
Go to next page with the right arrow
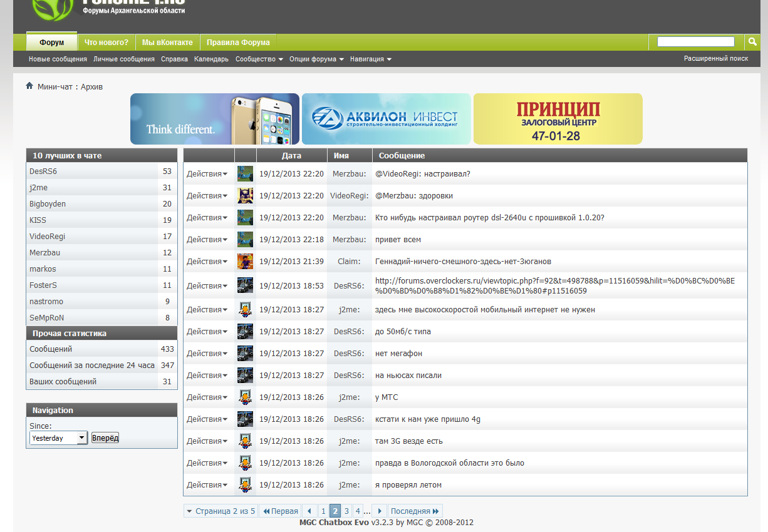pyautogui.click(x=380, y=511)
